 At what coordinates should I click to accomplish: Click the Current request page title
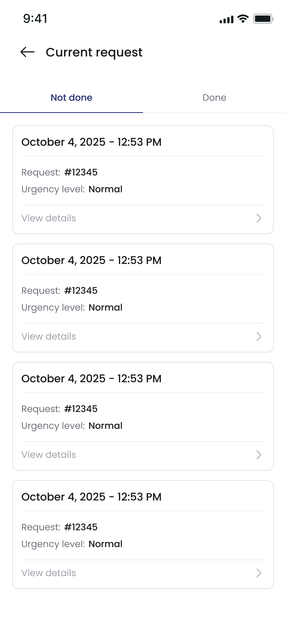click(x=94, y=52)
